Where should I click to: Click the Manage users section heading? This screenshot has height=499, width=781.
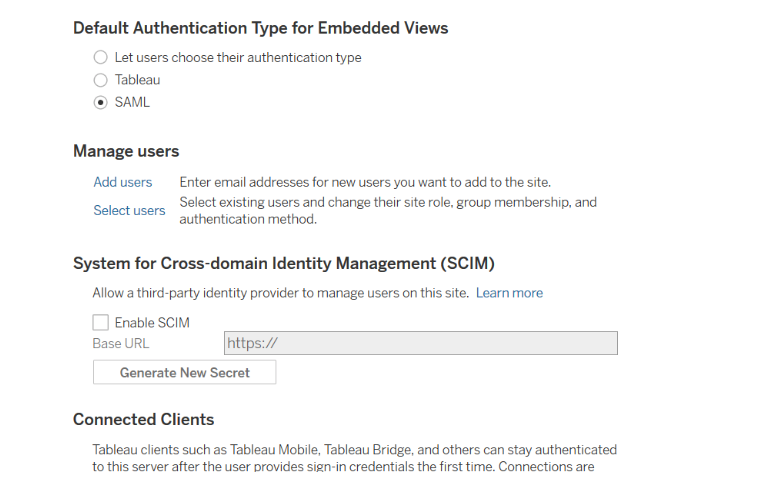click(126, 152)
